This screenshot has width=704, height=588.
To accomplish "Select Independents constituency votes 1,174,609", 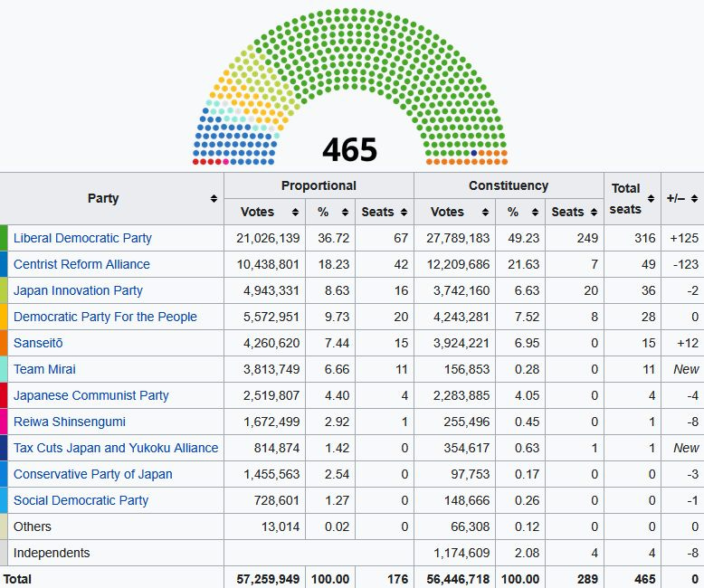I will tap(461, 553).
